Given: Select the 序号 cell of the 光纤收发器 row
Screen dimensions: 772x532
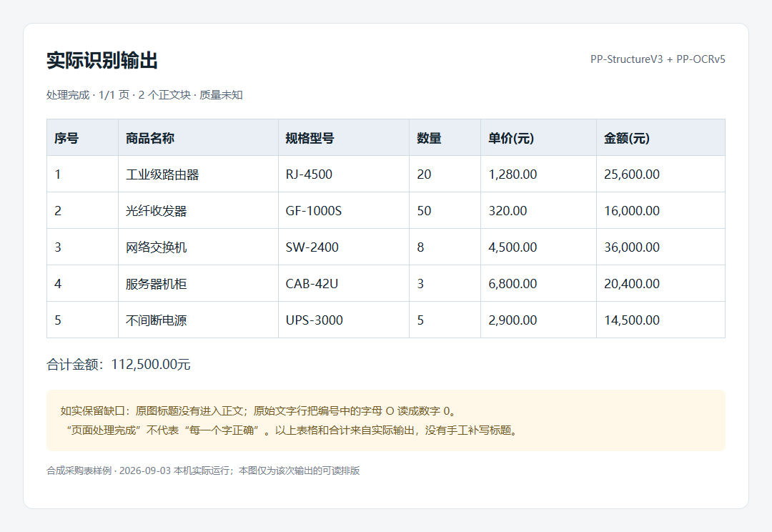Looking at the screenshot, I should tap(82, 210).
